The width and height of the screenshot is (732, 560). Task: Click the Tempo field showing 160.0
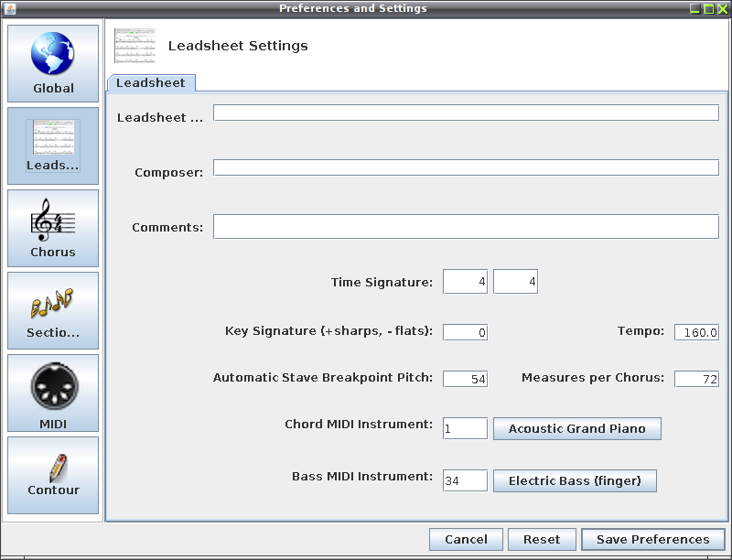pos(696,332)
